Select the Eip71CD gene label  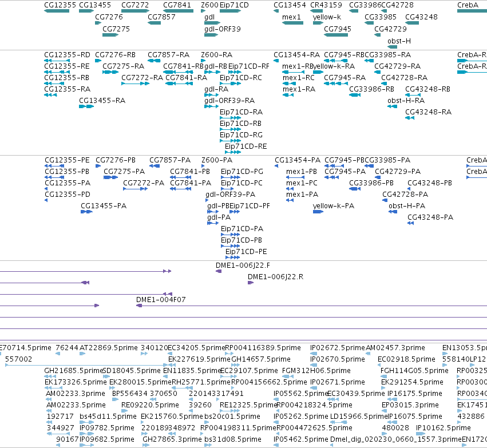234,5
